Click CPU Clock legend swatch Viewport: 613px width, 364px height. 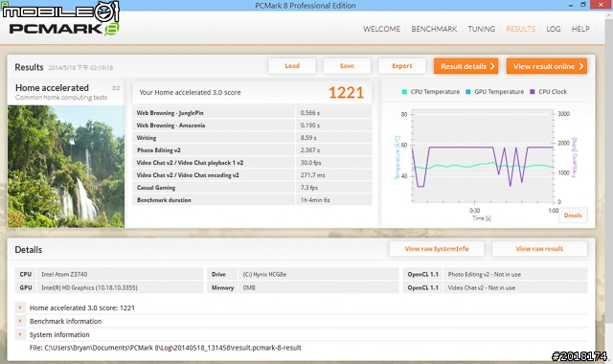pyautogui.click(x=533, y=92)
